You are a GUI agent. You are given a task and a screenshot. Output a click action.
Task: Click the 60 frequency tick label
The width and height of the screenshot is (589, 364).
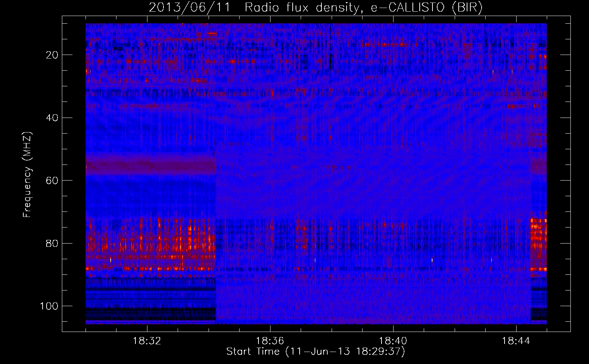coord(52,180)
